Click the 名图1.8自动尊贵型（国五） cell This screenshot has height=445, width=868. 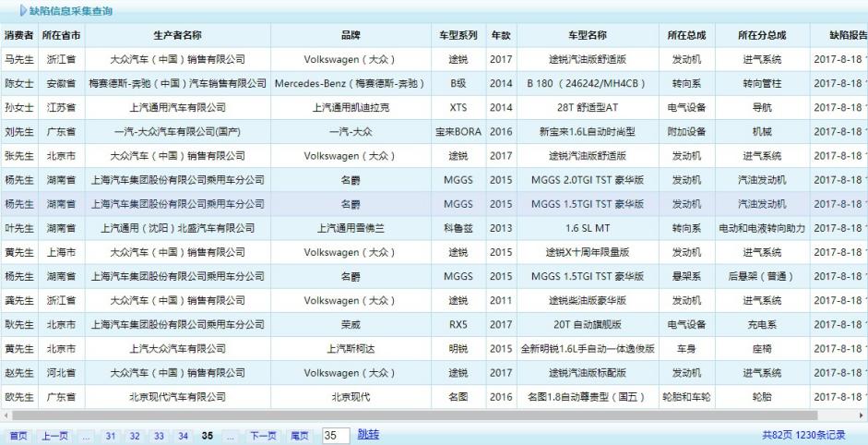tap(588, 397)
